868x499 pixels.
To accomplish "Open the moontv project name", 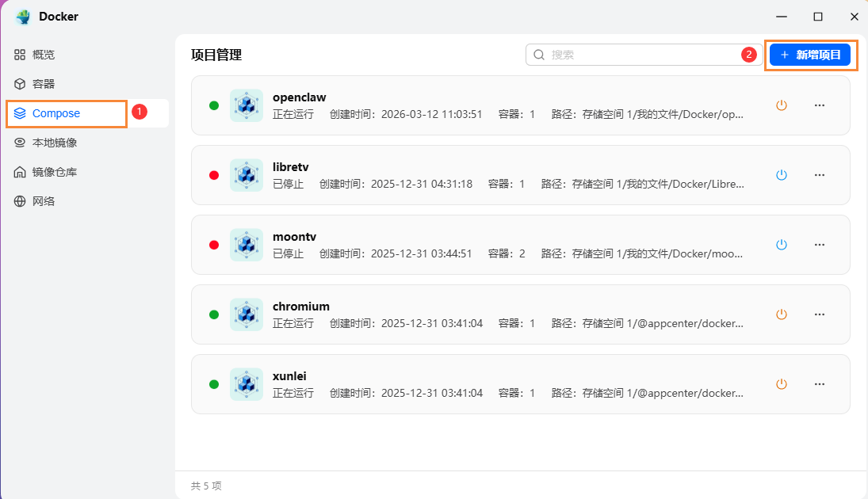I will (x=295, y=237).
